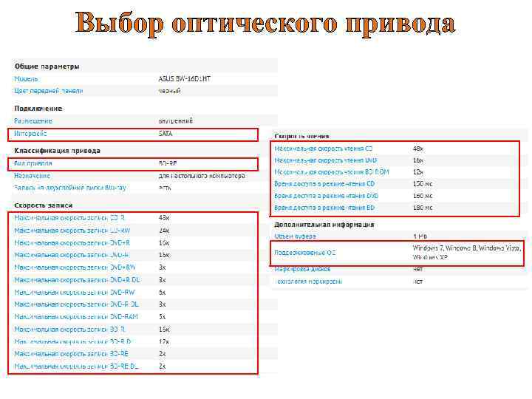Select the placement value 'внутренний'

point(176,120)
